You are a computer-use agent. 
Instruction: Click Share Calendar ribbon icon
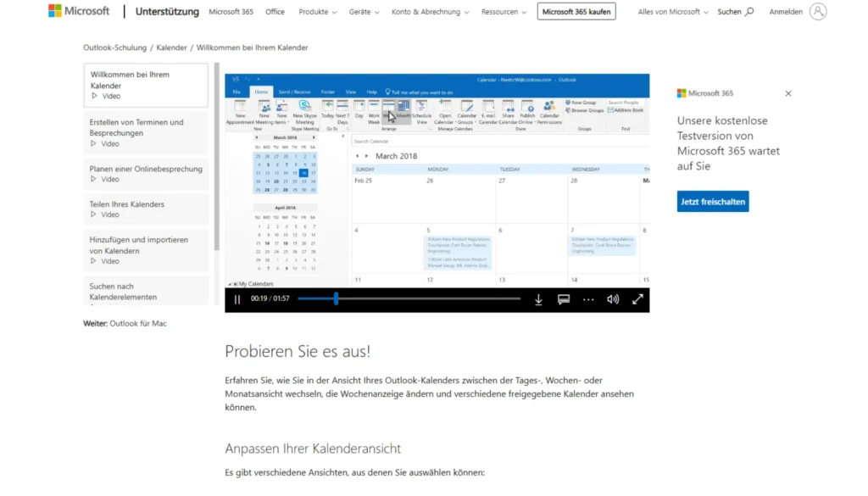[x=508, y=113]
